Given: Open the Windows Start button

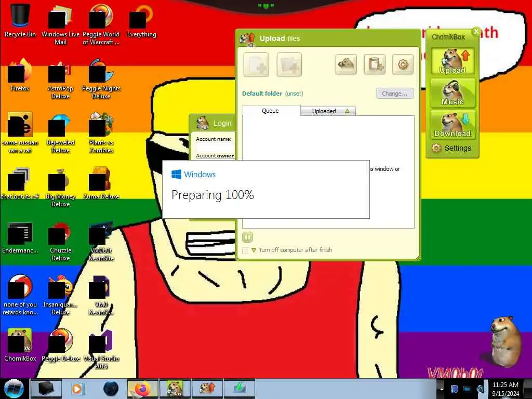Looking at the screenshot, I should click(14, 389).
